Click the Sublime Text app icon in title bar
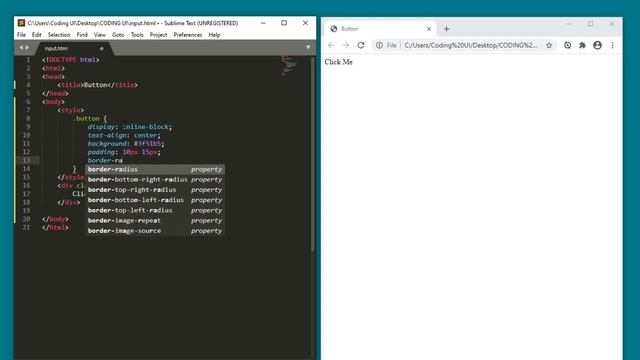The width and height of the screenshot is (640, 360). (x=21, y=23)
